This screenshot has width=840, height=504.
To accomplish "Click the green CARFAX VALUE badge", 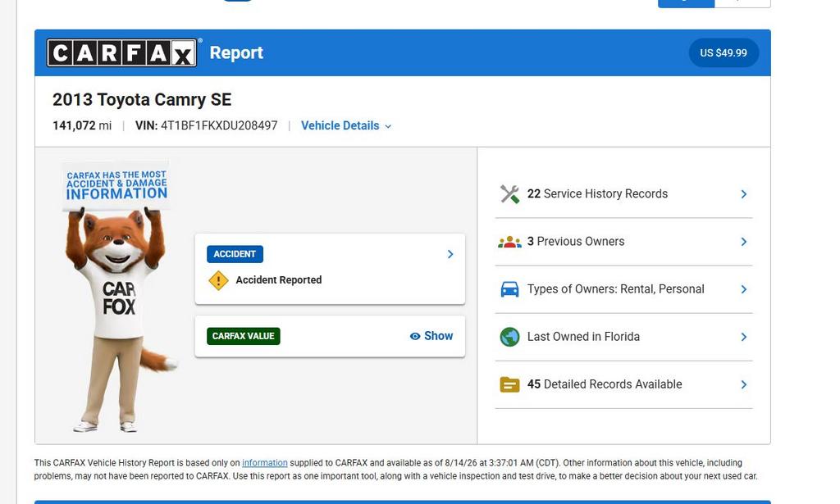I will tap(243, 336).
